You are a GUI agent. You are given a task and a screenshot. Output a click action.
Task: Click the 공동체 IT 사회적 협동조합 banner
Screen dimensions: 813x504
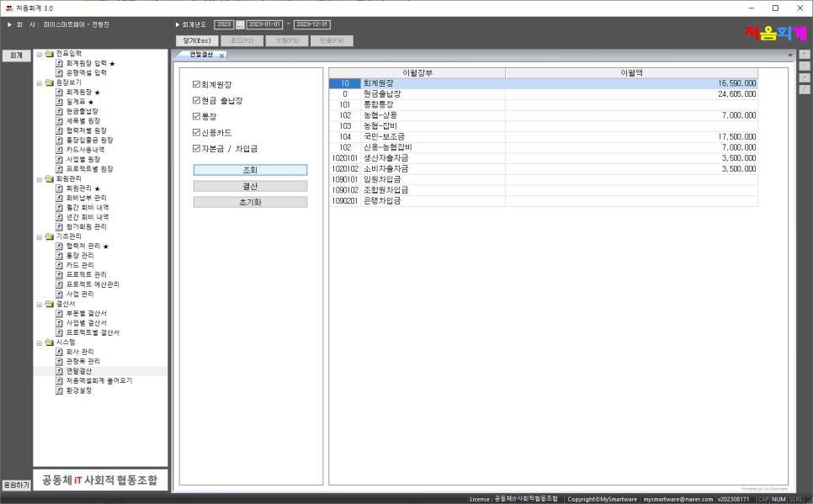100,480
